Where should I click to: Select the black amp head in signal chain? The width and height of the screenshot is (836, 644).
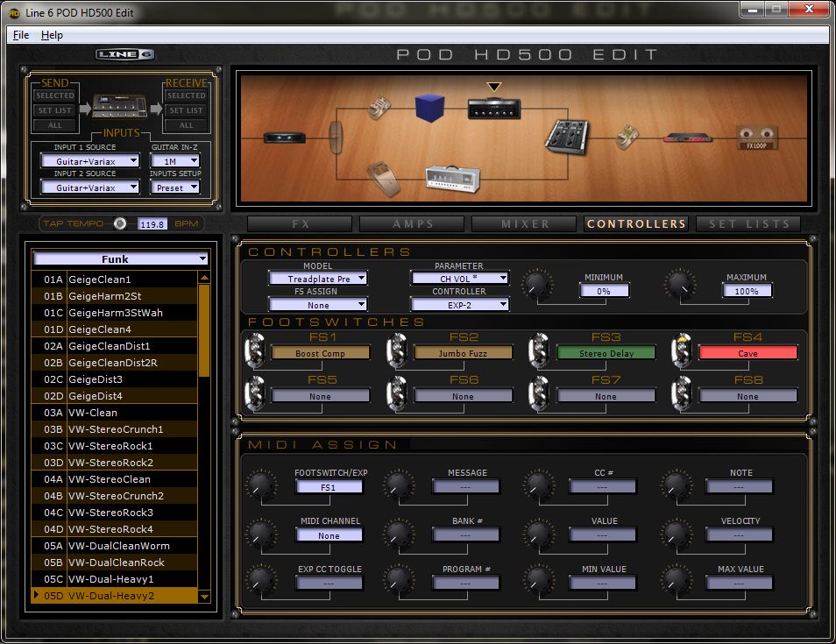tap(493, 109)
